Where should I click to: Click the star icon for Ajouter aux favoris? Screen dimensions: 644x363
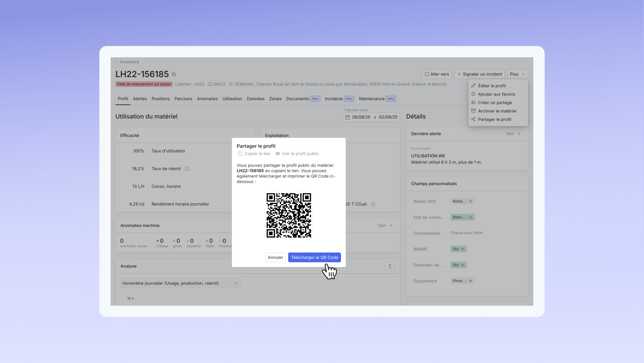tap(473, 94)
